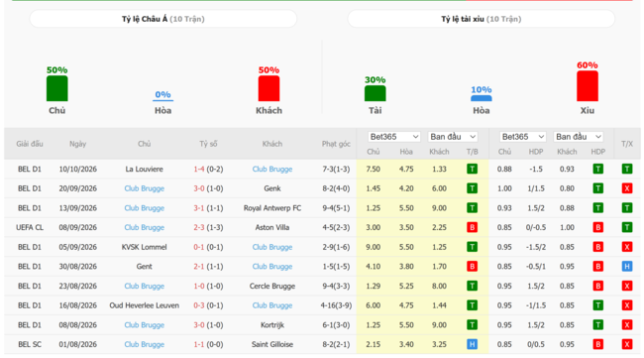
Task: Click the Phạt góc column header
Action: pyautogui.click(x=336, y=144)
